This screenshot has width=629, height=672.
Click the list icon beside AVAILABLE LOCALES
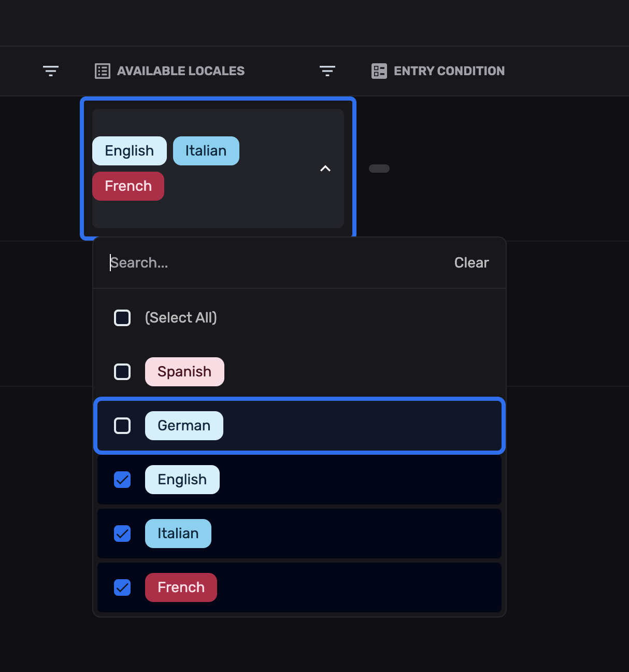tap(102, 71)
